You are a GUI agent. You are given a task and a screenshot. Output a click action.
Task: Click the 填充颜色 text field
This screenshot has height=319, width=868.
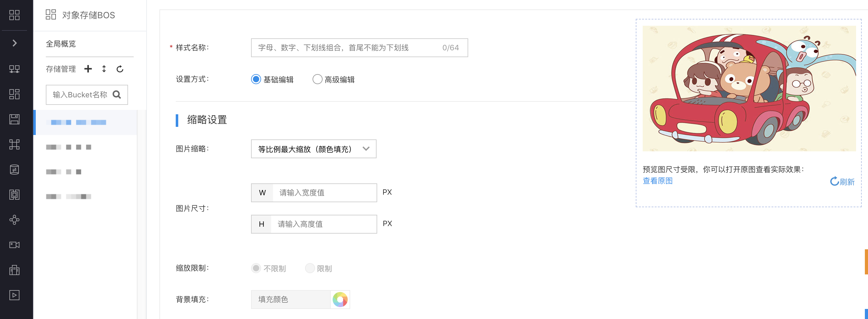click(x=291, y=300)
